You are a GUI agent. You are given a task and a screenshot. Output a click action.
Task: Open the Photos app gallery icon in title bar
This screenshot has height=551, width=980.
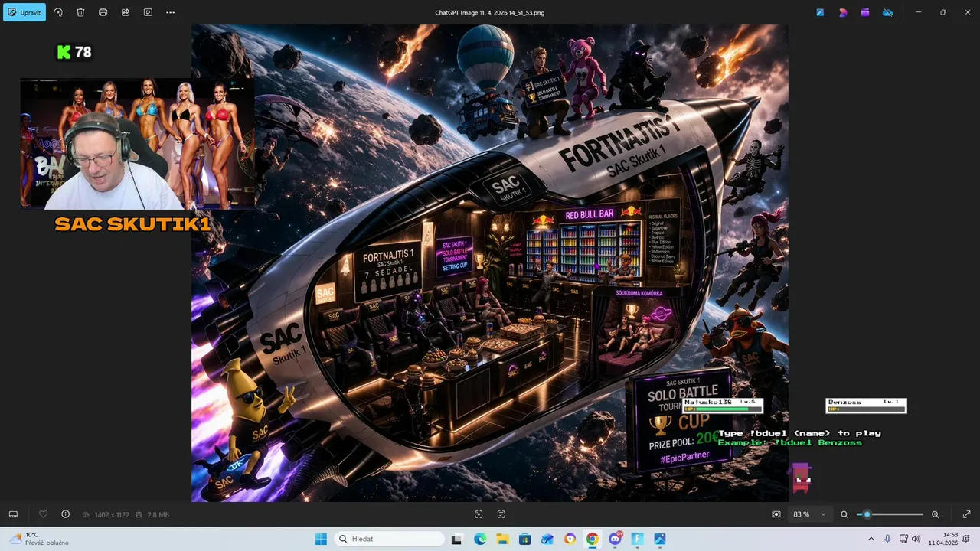click(x=820, y=12)
